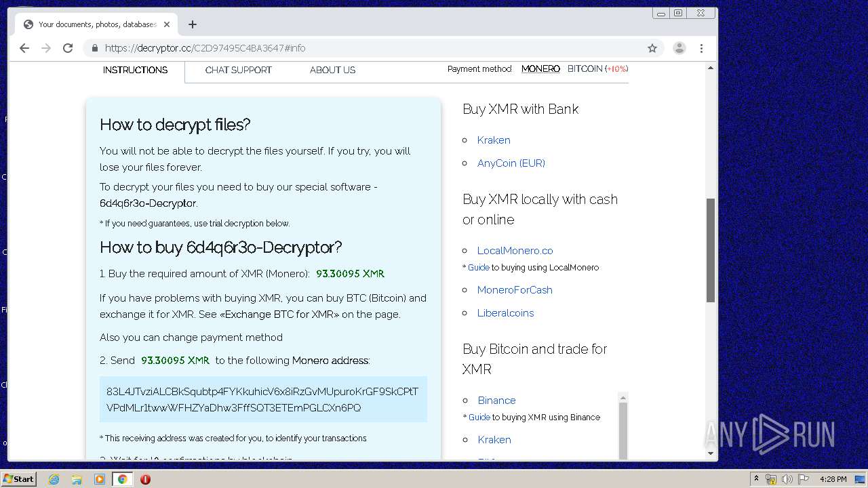Open the Windows Start menu
Viewport: 868px width, 488px height.
coord(19,479)
